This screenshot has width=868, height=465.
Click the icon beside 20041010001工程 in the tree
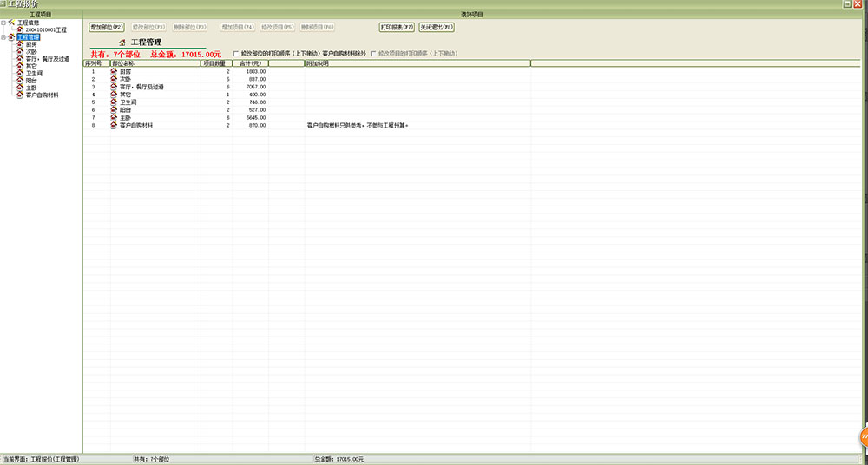[20, 29]
